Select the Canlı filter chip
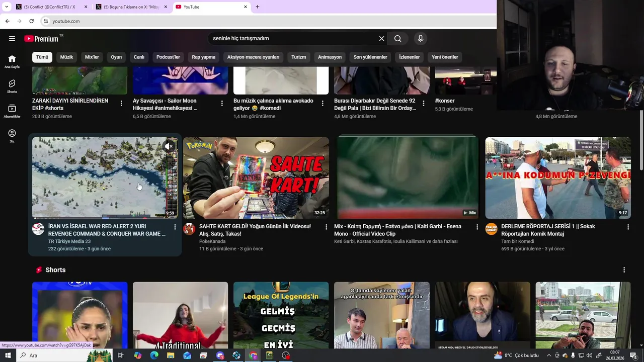This screenshot has height=362, width=644. pos(139,57)
